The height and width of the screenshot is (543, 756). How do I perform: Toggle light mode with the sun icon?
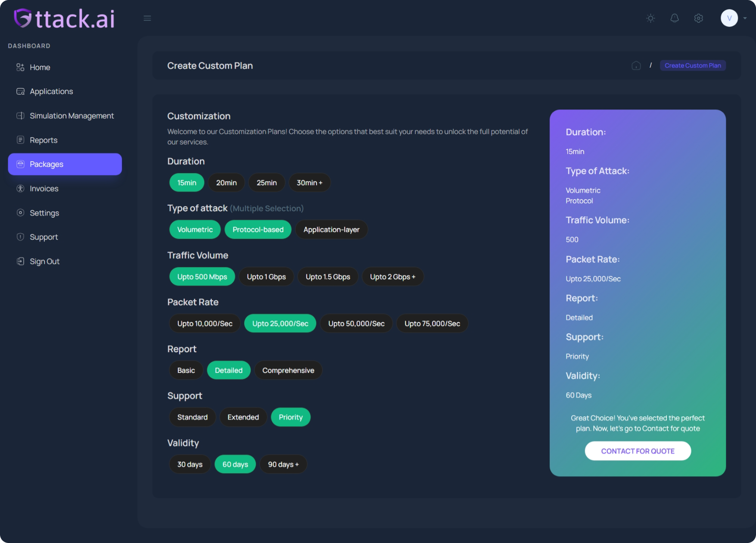tap(650, 18)
